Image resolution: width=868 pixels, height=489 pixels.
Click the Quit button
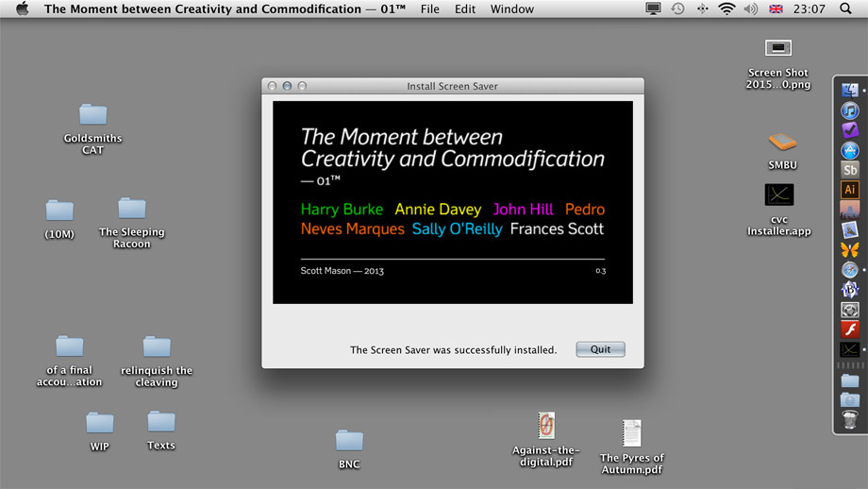600,349
